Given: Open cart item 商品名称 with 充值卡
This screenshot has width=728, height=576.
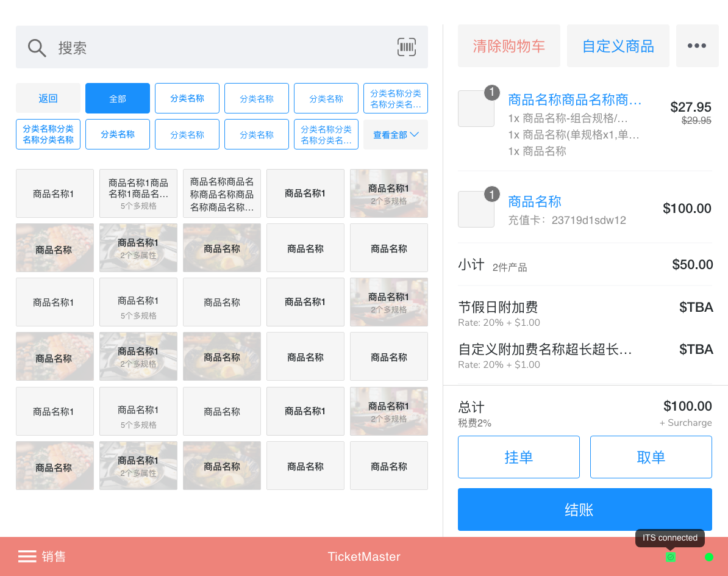Looking at the screenshot, I should (534, 201).
